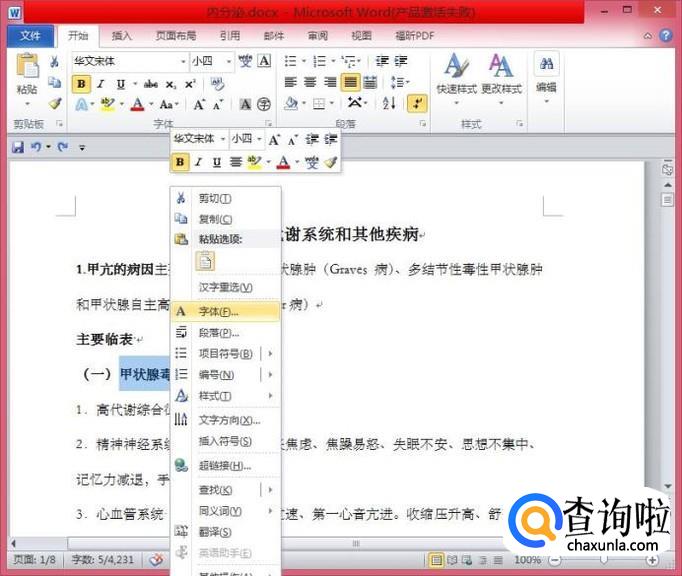Image resolution: width=682 pixels, height=576 pixels.
Task: Switch to the 插入 Insert tab
Action: point(121,36)
